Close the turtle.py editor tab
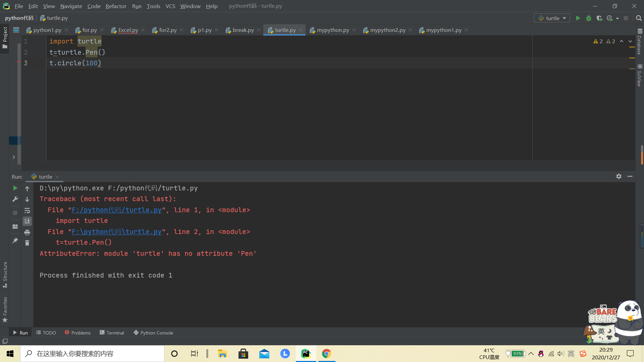This screenshot has width=644, height=362. pyautogui.click(x=301, y=30)
